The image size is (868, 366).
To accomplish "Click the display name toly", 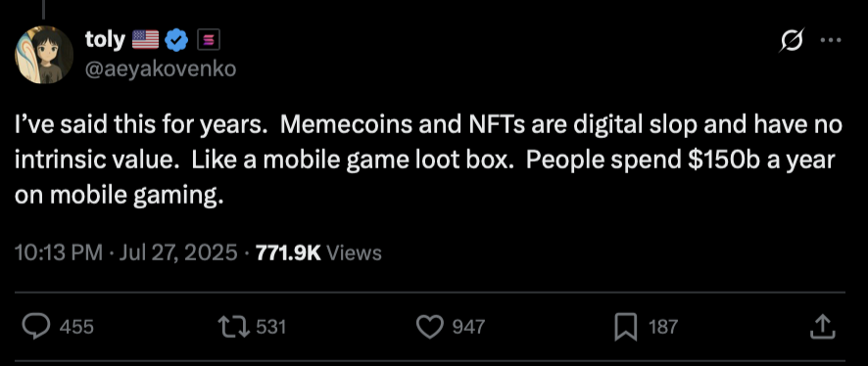I will pyautogui.click(x=105, y=39).
